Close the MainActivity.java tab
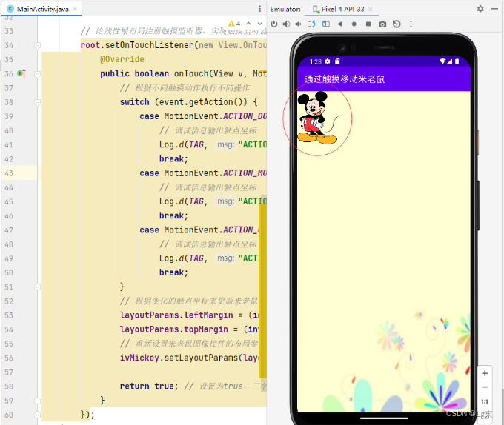 pos(75,9)
